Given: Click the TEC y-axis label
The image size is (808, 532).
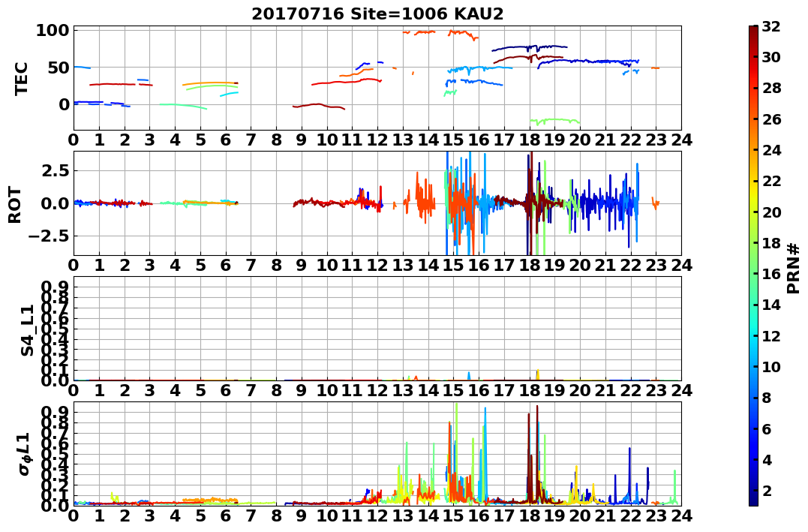Looking at the screenshot, I should (20, 79).
